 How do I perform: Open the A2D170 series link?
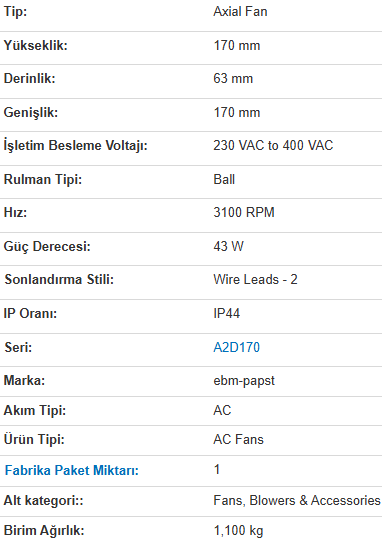(236, 347)
